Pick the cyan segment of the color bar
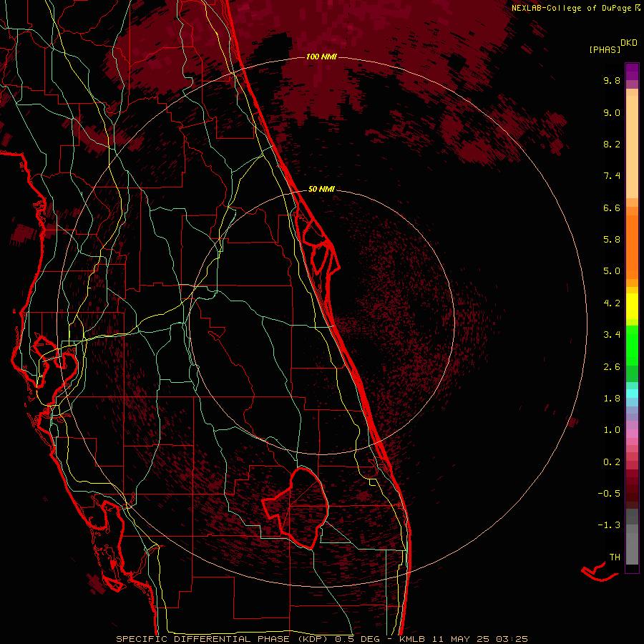Image resolution: width=644 pixels, height=644 pixels. [632, 394]
